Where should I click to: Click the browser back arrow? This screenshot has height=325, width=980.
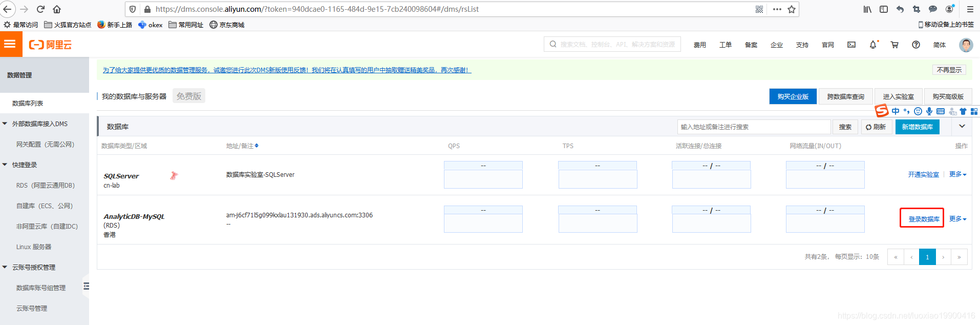(x=8, y=9)
